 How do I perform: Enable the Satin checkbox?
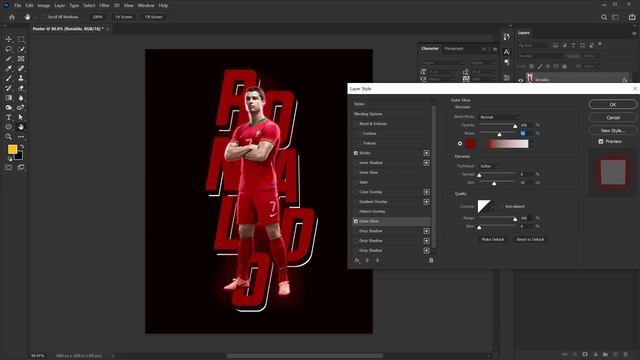pos(356,182)
